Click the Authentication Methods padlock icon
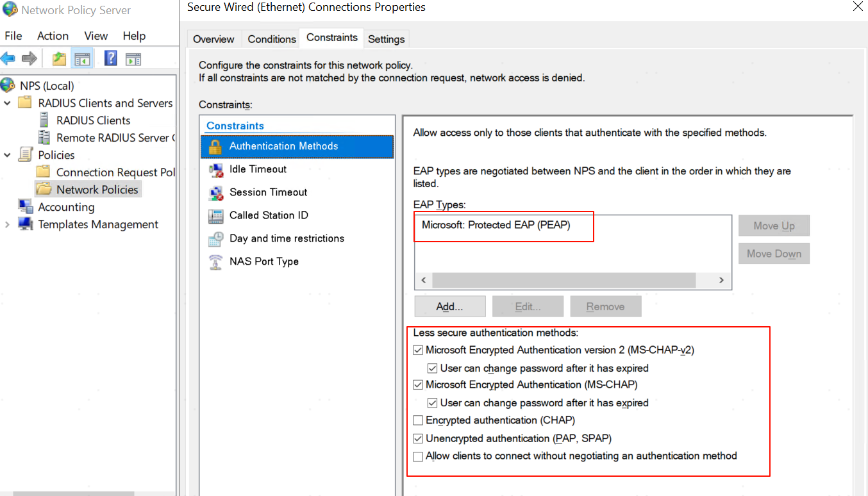The width and height of the screenshot is (868, 496). pyautogui.click(x=215, y=146)
